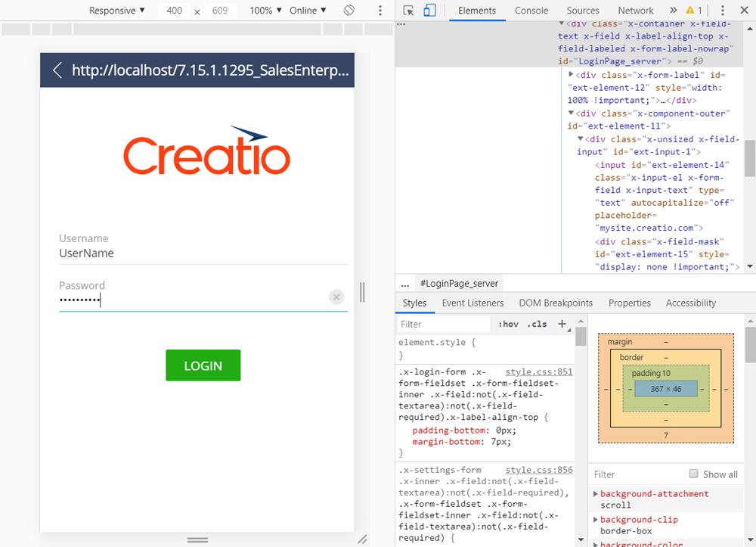Expand the x-form-label div node
Image resolution: width=756 pixels, height=547 pixels.
[571, 74]
